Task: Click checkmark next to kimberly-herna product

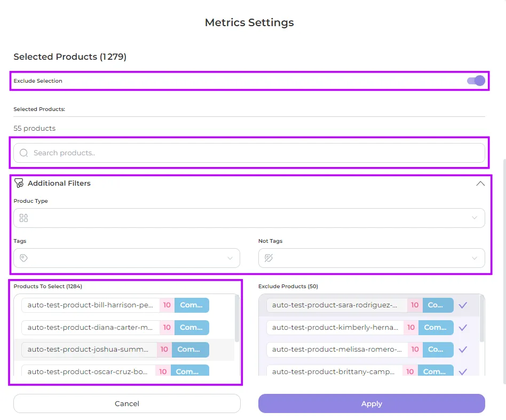Action: pos(463,327)
